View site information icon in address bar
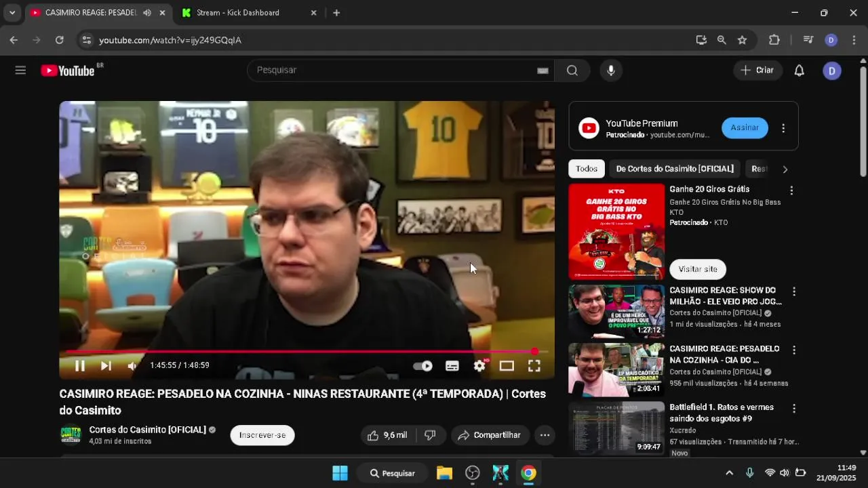This screenshot has width=868, height=488. [86, 40]
